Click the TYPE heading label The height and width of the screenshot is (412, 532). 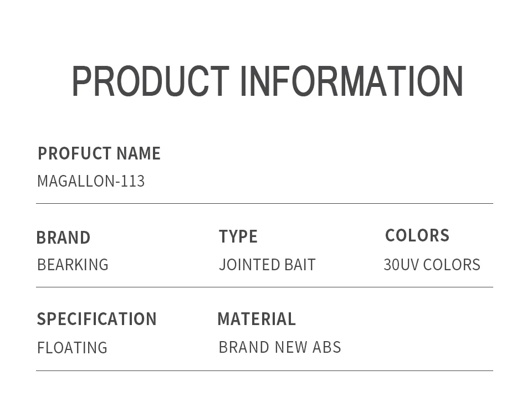pyautogui.click(x=238, y=236)
